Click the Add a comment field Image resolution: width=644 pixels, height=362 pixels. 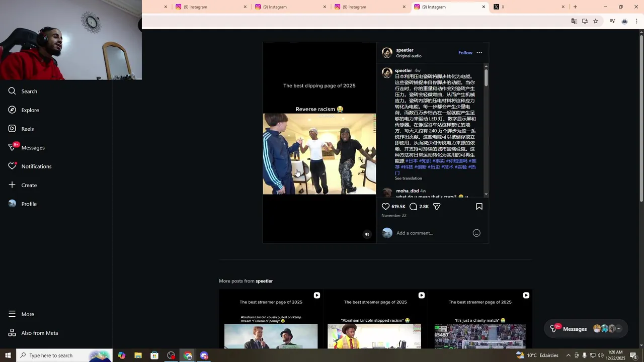pos(433,233)
